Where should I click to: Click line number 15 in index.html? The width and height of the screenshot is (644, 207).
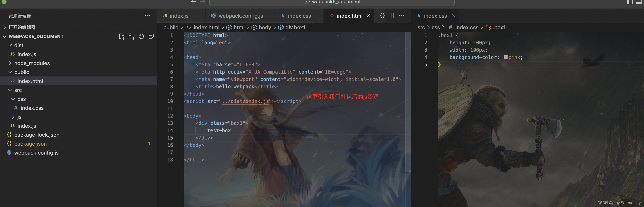point(170,138)
